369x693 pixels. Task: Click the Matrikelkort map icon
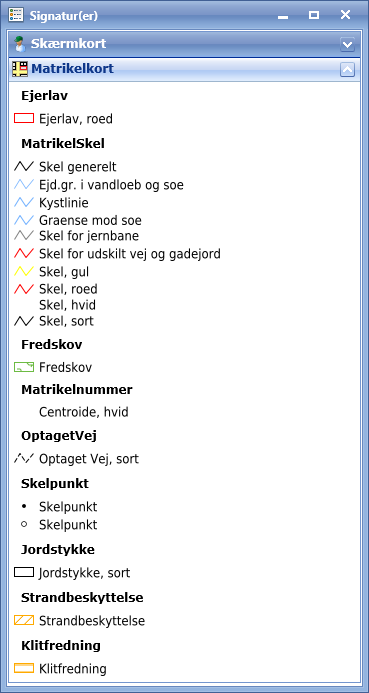20,69
